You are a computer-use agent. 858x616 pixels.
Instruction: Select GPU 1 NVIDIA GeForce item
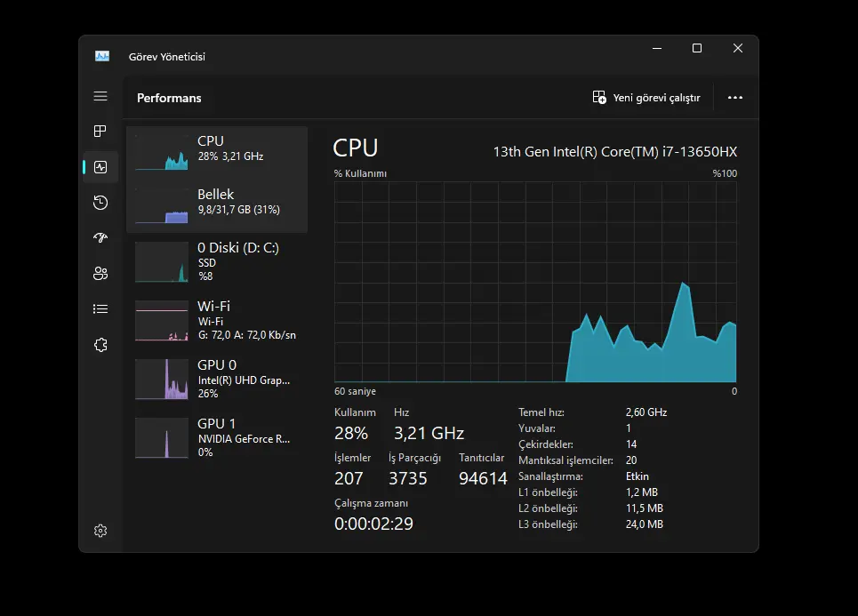217,437
